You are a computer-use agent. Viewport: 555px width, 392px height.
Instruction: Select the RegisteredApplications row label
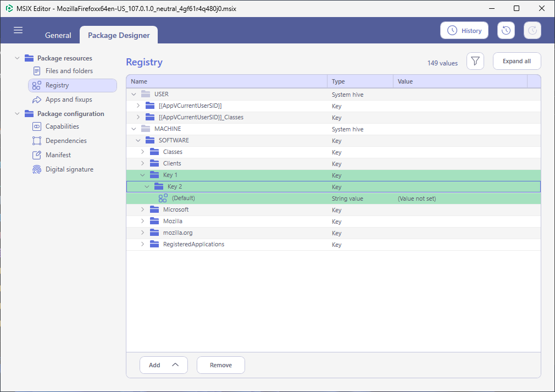193,244
